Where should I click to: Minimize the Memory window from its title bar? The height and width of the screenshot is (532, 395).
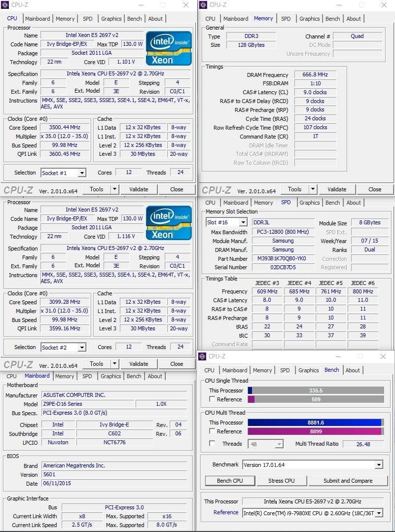click(339, 5)
